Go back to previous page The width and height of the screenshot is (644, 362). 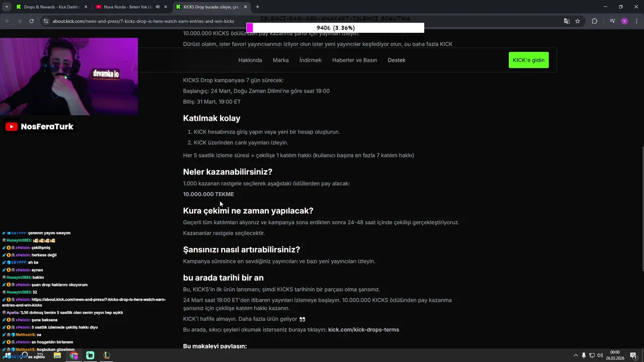point(8,21)
